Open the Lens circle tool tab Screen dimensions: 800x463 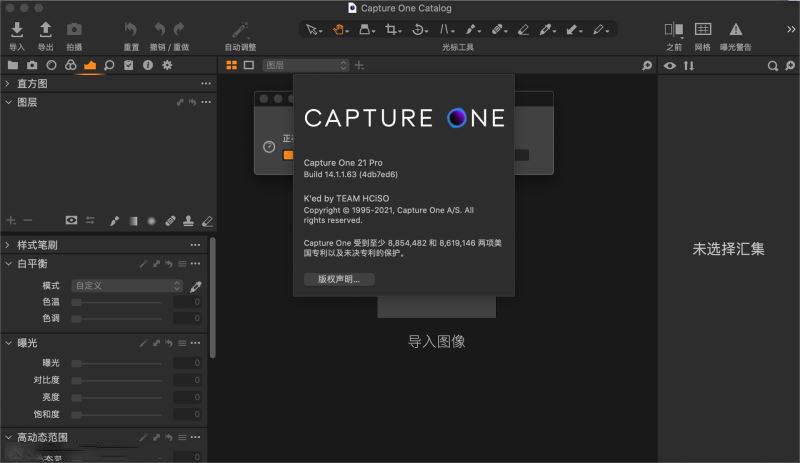click(x=52, y=65)
